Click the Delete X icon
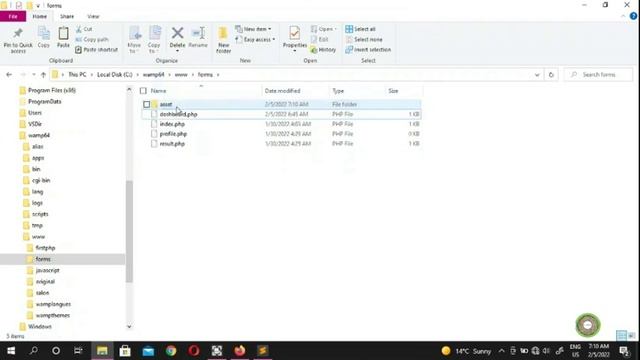The height and width of the screenshot is (360, 640). pos(177,33)
